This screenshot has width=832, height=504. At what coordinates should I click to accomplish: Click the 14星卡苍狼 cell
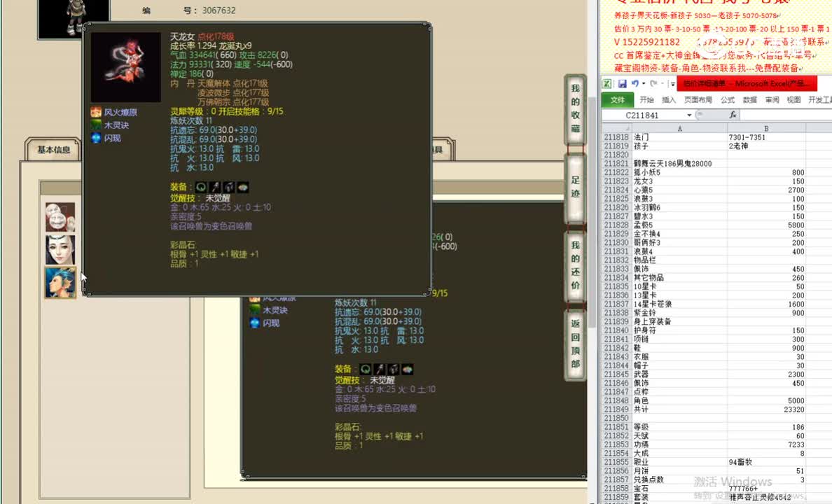point(680,304)
